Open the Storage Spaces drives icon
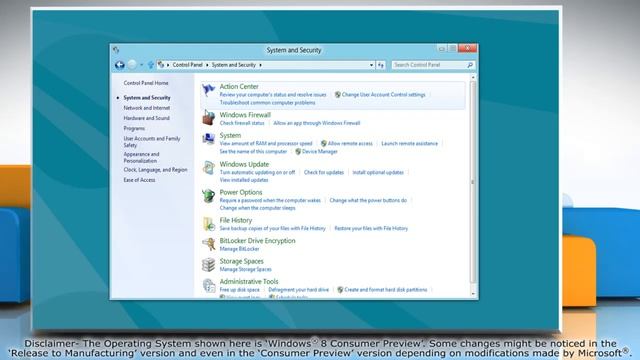640x360 pixels. pyautogui.click(x=209, y=264)
